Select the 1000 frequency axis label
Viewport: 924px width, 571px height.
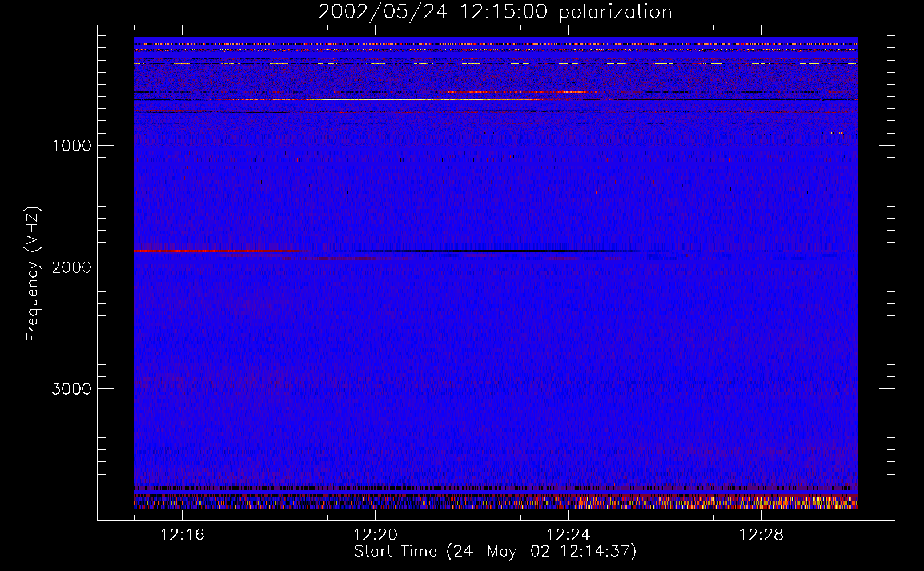pyautogui.click(x=71, y=146)
